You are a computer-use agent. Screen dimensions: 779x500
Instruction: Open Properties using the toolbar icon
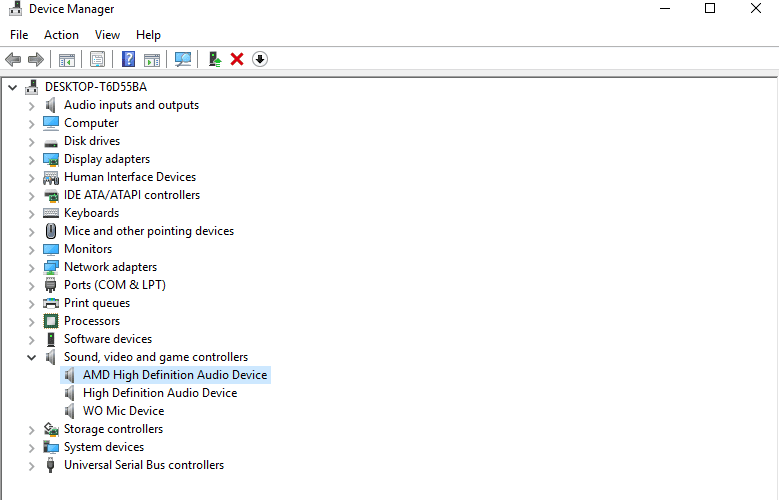tap(97, 60)
